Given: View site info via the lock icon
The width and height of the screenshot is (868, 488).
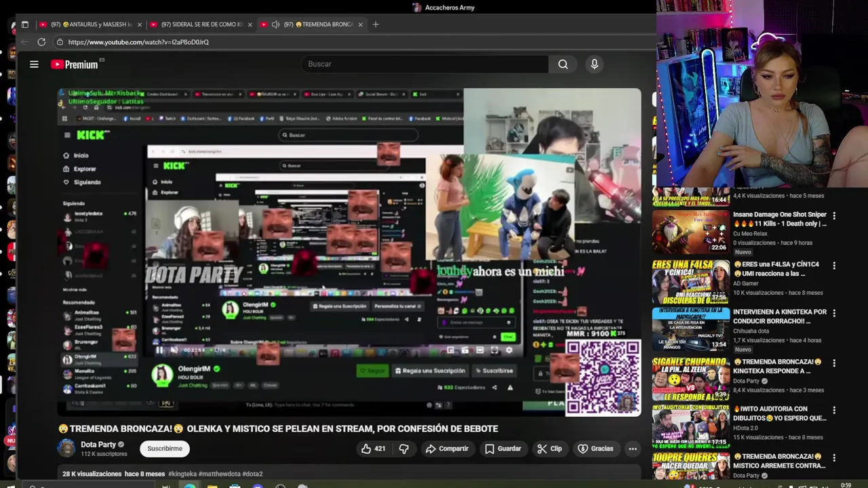Looking at the screenshot, I should coord(60,42).
